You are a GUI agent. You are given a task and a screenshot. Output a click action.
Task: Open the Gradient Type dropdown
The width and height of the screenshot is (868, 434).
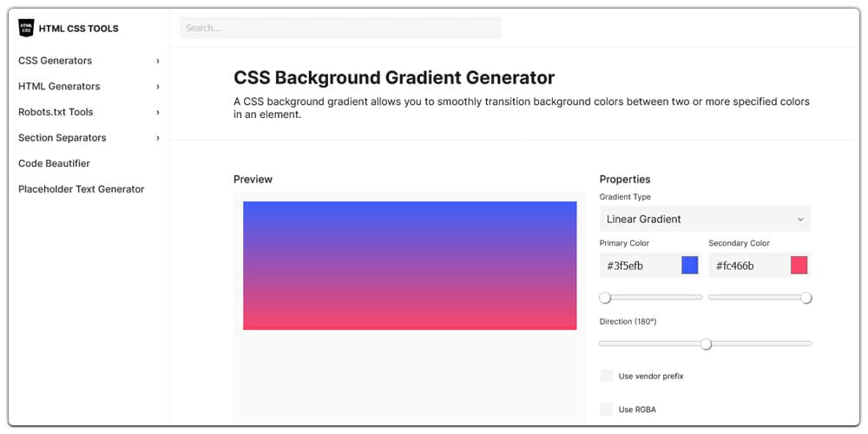(x=705, y=220)
